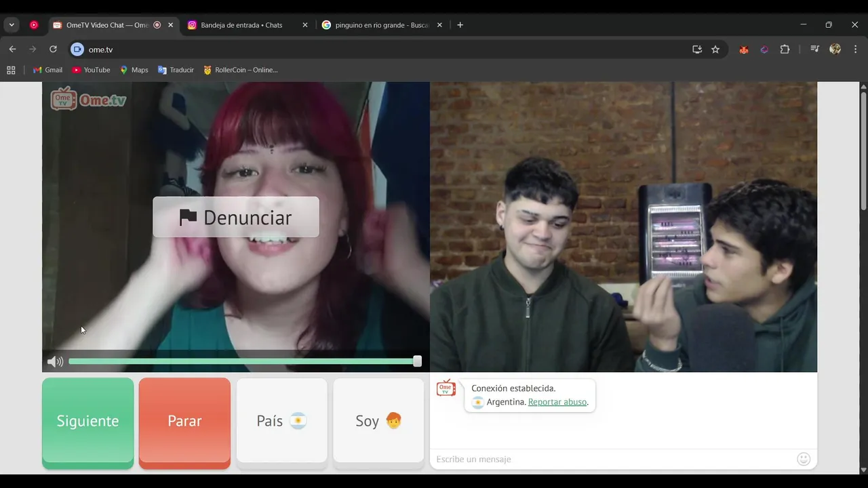Mute the speaker volume icon
This screenshot has height=488, width=868.
[x=56, y=361]
